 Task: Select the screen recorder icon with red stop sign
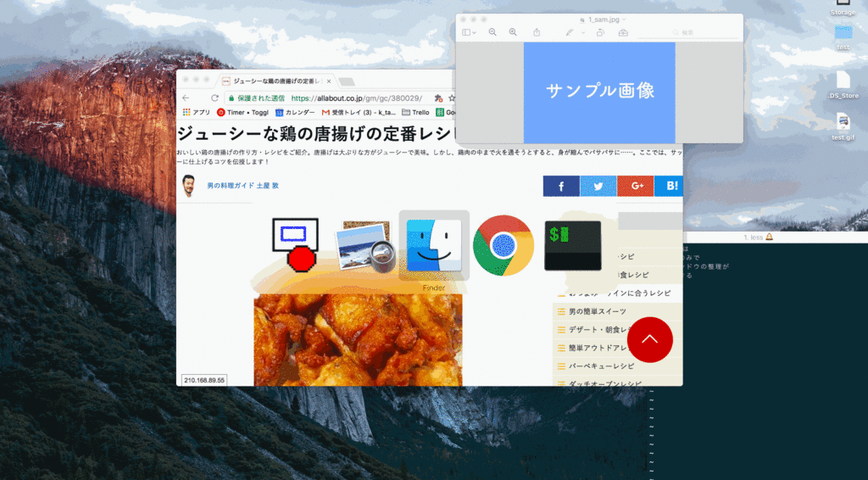click(295, 245)
